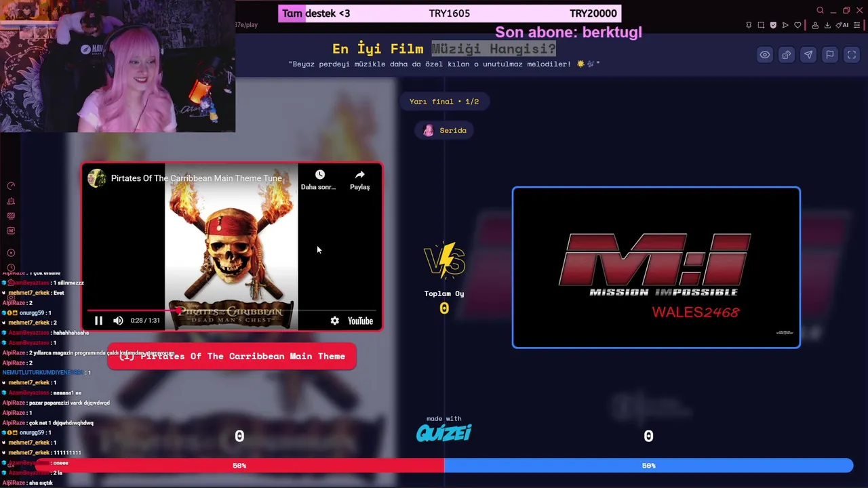Click the sidebar M icon
Viewport: 868px width, 488px height.
[11, 231]
